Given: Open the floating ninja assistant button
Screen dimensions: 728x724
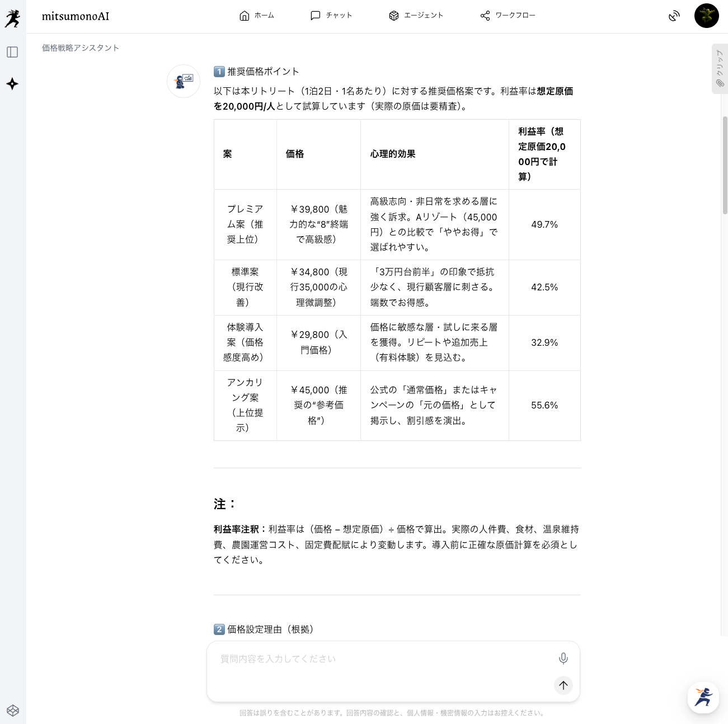Looking at the screenshot, I should 703,697.
